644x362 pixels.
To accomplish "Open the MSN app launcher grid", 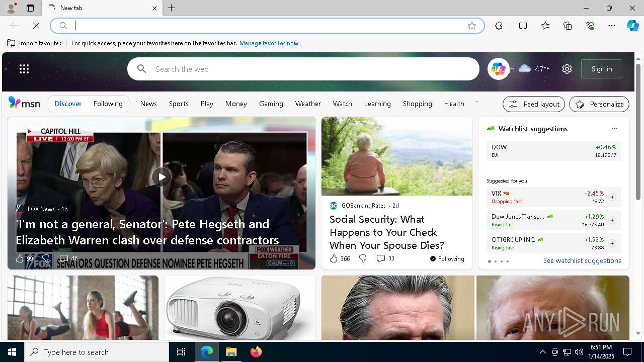I will 24,69.
